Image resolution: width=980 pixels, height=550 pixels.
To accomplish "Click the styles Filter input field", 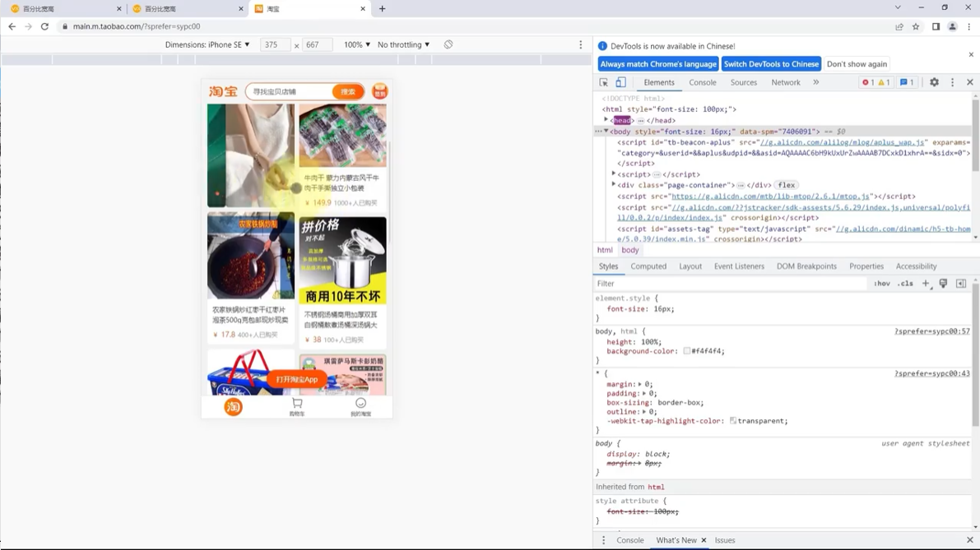I will (732, 284).
